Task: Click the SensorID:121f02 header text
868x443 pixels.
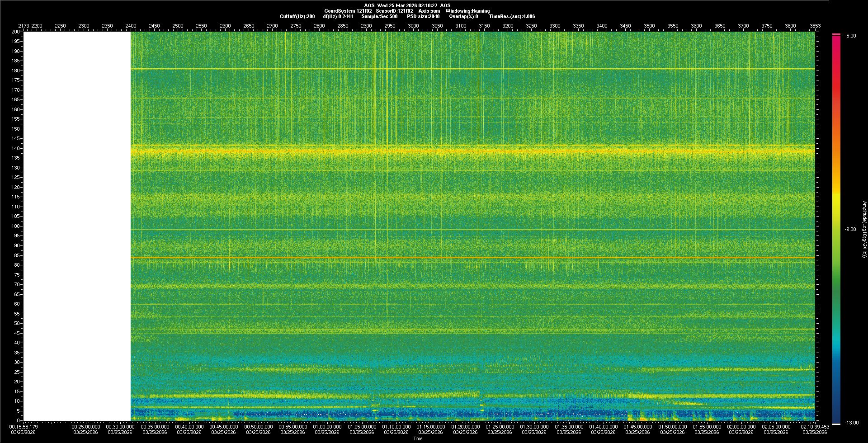Action: pos(394,11)
